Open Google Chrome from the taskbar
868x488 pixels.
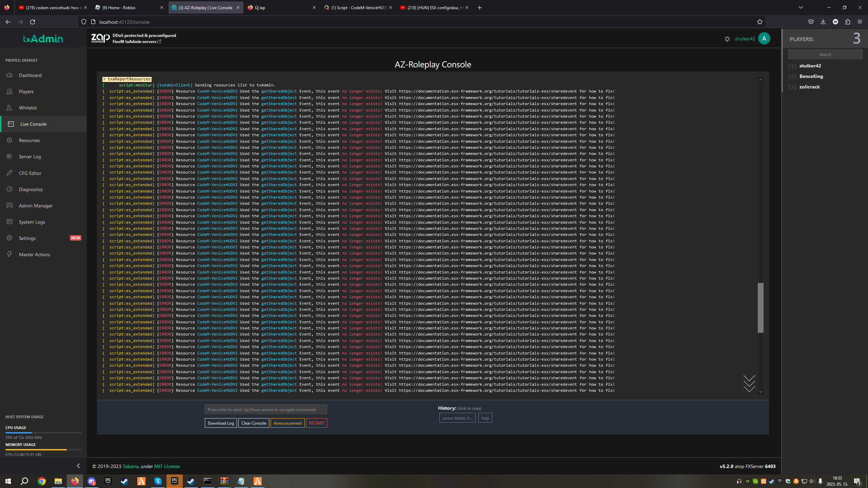point(42,481)
